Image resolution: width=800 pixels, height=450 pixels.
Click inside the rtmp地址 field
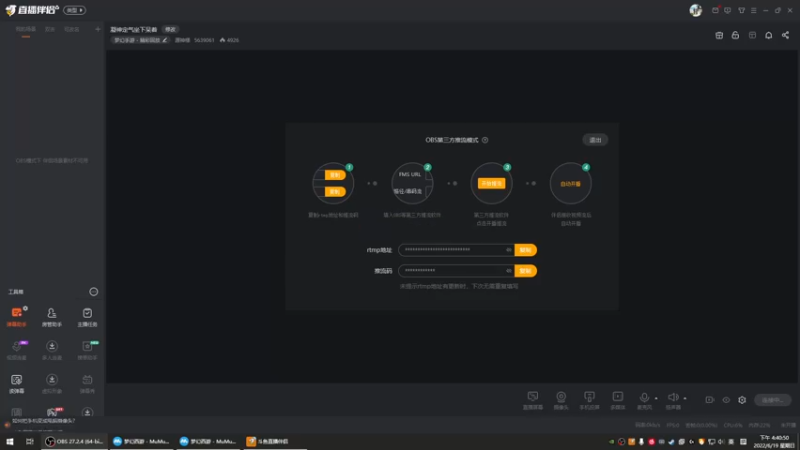coord(456,250)
